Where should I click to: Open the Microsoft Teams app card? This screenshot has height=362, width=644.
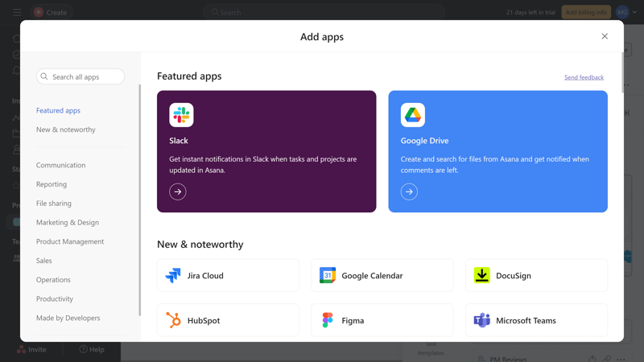(536, 320)
